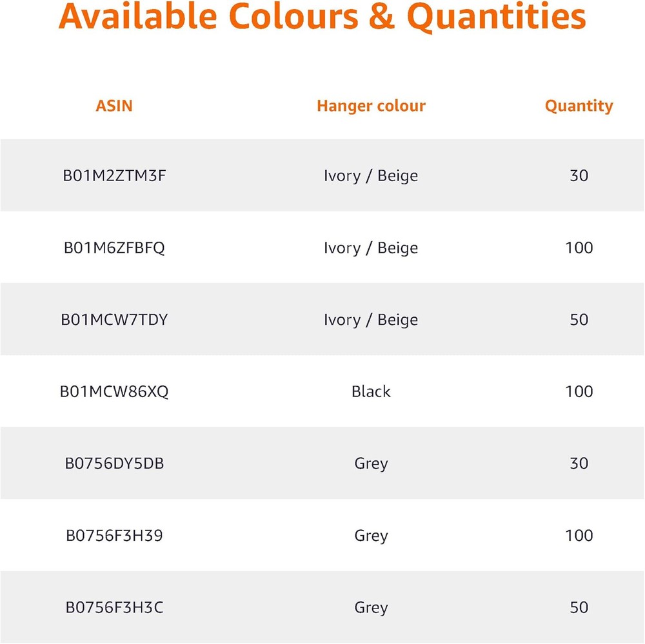Open ASIN B01MCW86XQ

tap(114, 391)
